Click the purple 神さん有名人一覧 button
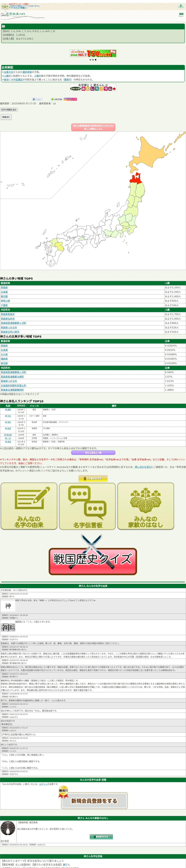The height and width of the screenshot is (868, 186). coord(93,453)
